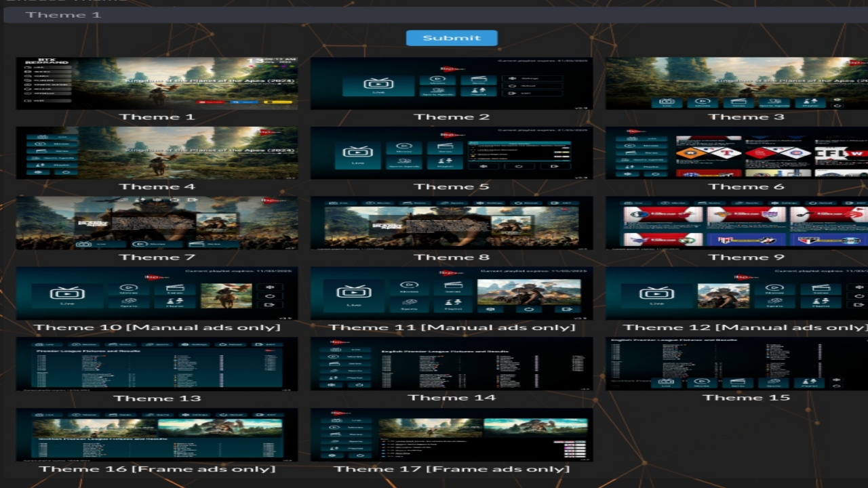The width and height of the screenshot is (868, 488).
Task: Click "Theme 16 [Frame ads only]" caption
Action: click(157, 468)
